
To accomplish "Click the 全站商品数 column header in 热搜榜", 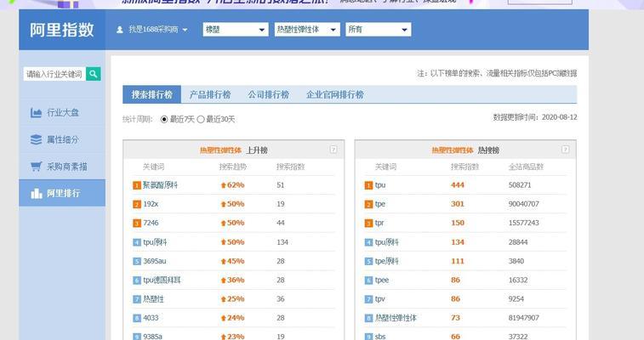I will (526, 167).
